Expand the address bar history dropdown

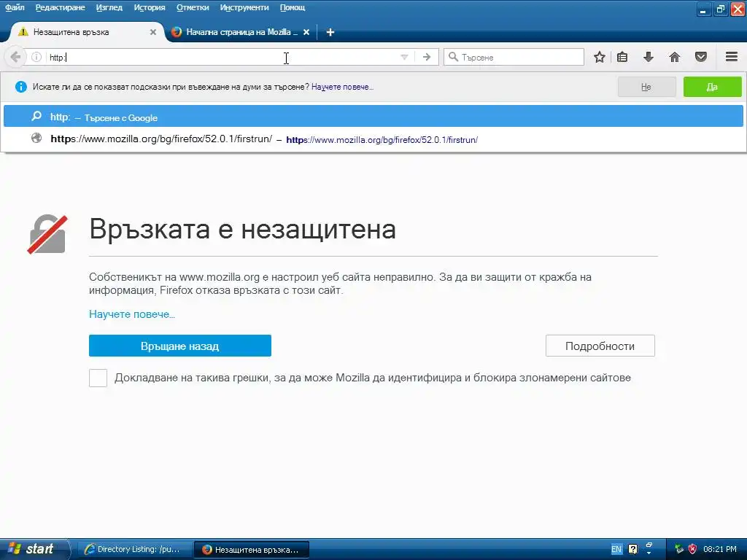click(x=404, y=57)
